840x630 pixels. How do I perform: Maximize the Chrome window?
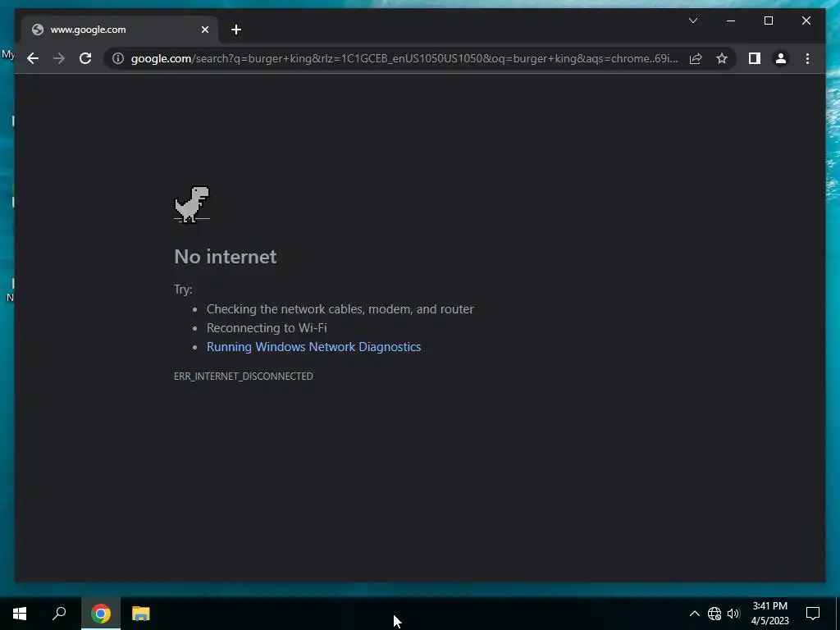pos(768,21)
